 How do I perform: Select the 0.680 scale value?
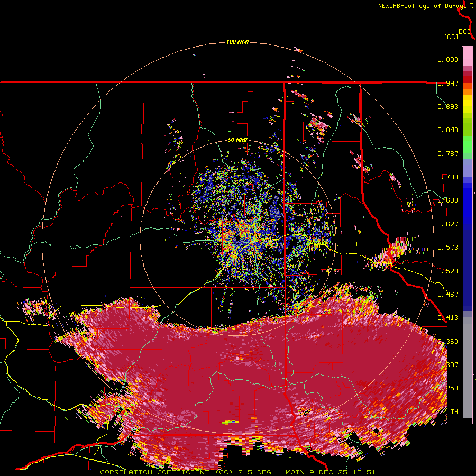tap(448, 200)
